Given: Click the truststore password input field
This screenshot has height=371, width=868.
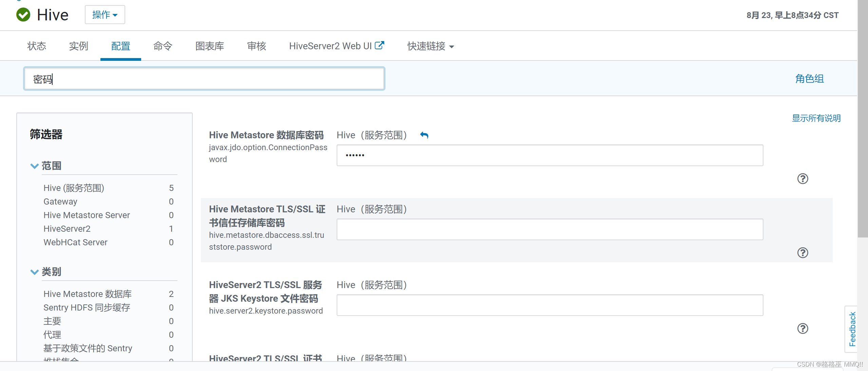Looking at the screenshot, I should pos(550,229).
